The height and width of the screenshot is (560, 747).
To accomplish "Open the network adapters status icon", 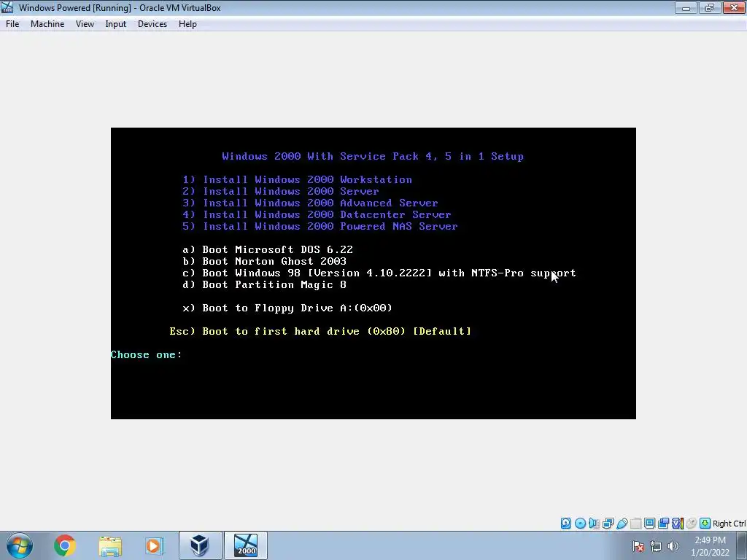I will coord(608,524).
